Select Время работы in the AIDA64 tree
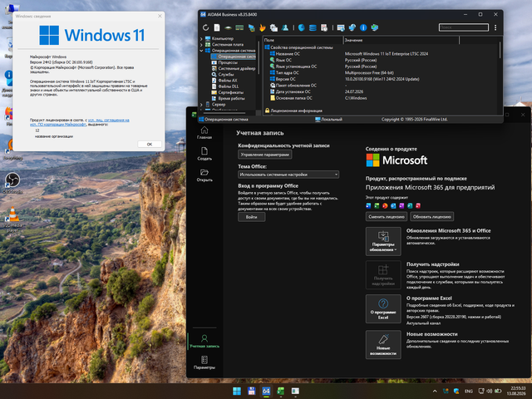 coord(231,98)
